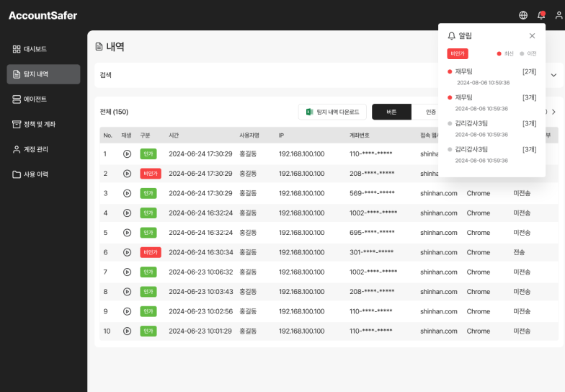Click the 계좌번호 column header

[359, 135]
